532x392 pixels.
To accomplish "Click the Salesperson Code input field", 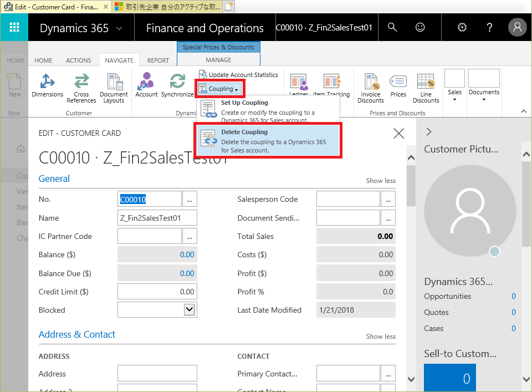I will (x=348, y=199).
